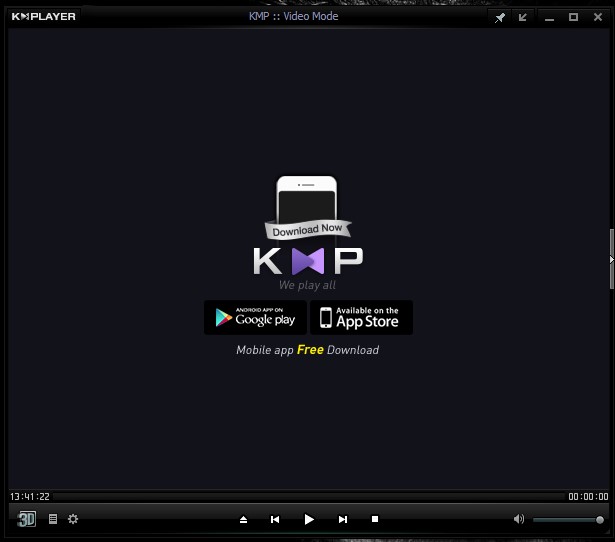Open the App Store download badge
Image resolution: width=615 pixels, height=542 pixels.
pyautogui.click(x=361, y=317)
